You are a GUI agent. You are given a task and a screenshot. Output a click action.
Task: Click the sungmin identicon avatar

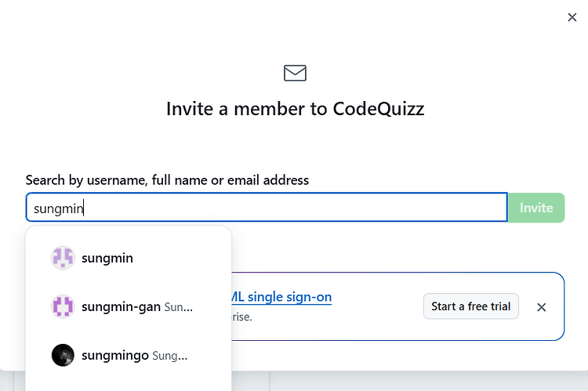[x=63, y=258]
